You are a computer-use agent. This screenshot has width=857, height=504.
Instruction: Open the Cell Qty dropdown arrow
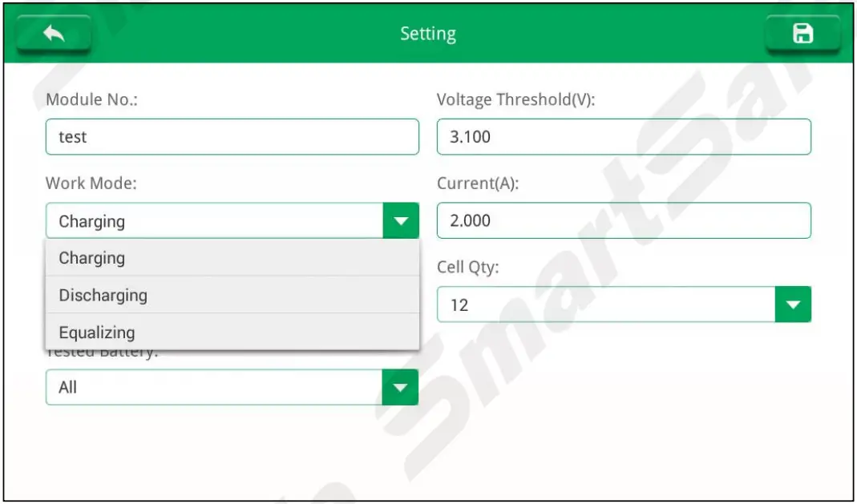tap(793, 304)
